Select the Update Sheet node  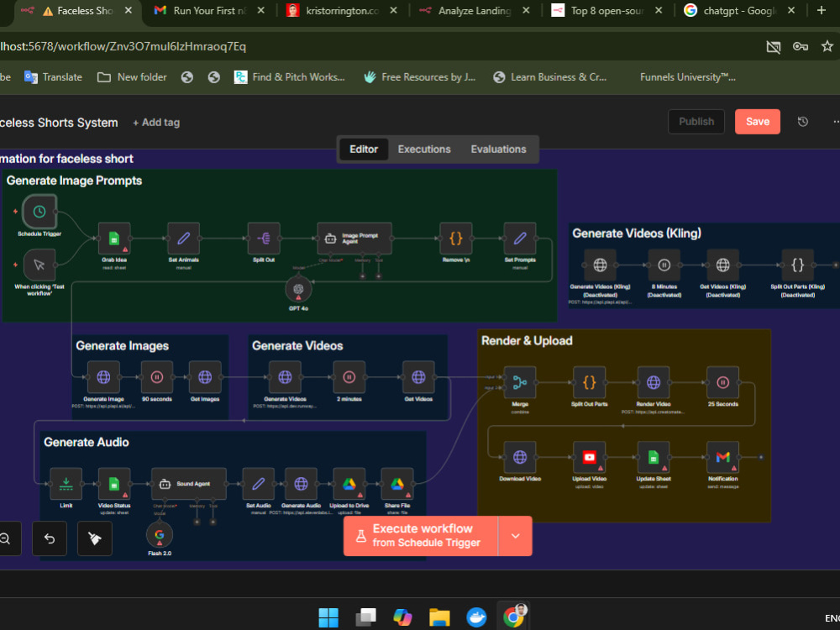click(x=653, y=457)
